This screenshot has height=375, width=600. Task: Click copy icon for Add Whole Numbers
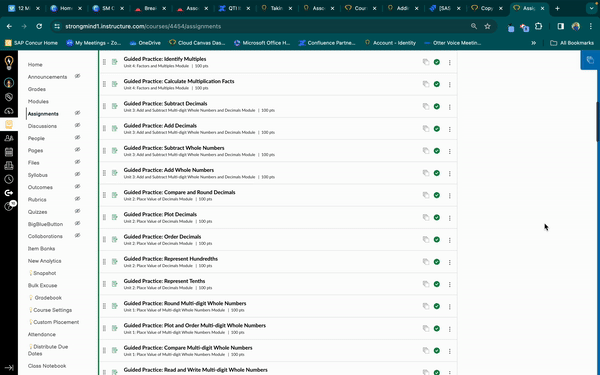[426, 173]
